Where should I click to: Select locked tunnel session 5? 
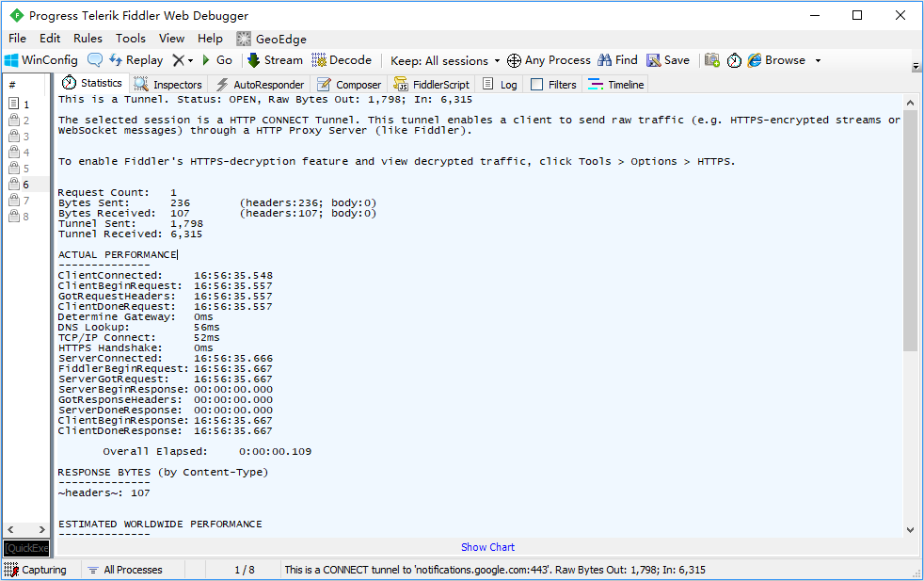[x=26, y=169]
